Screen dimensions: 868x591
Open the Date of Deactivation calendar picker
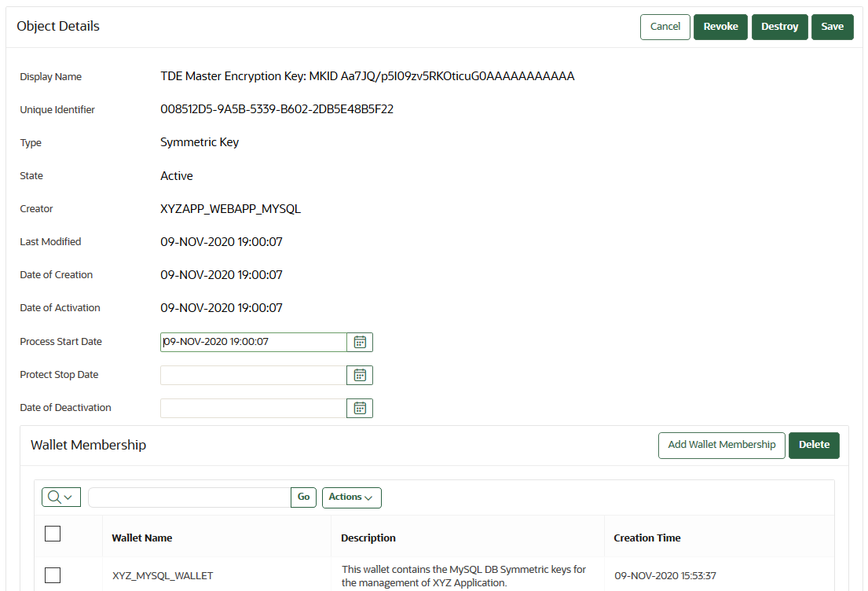coord(360,409)
